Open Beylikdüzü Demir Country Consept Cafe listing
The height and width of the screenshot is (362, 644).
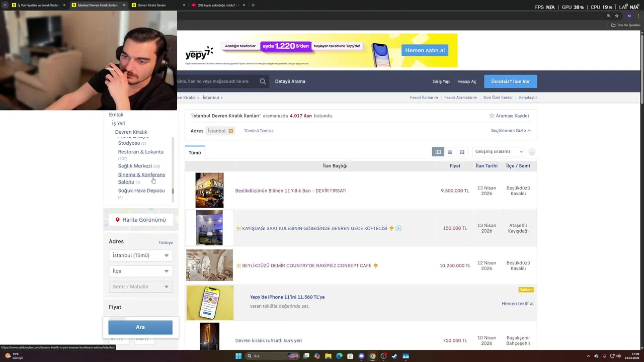[x=307, y=265]
